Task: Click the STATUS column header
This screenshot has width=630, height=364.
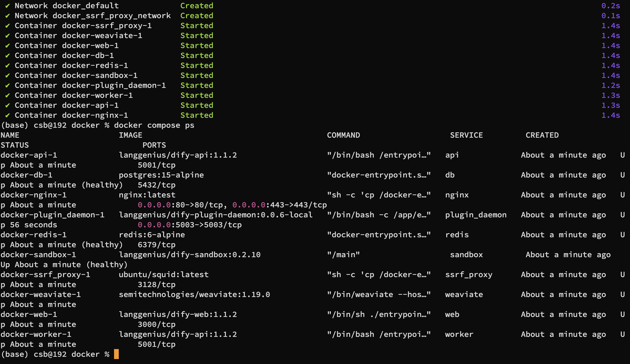Action: [x=15, y=145]
